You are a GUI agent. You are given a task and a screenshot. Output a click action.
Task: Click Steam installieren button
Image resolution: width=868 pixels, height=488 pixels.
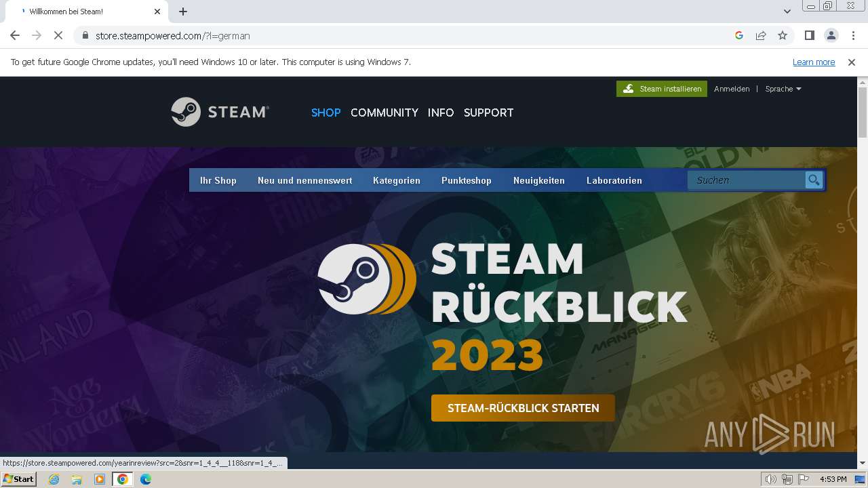[x=662, y=89]
